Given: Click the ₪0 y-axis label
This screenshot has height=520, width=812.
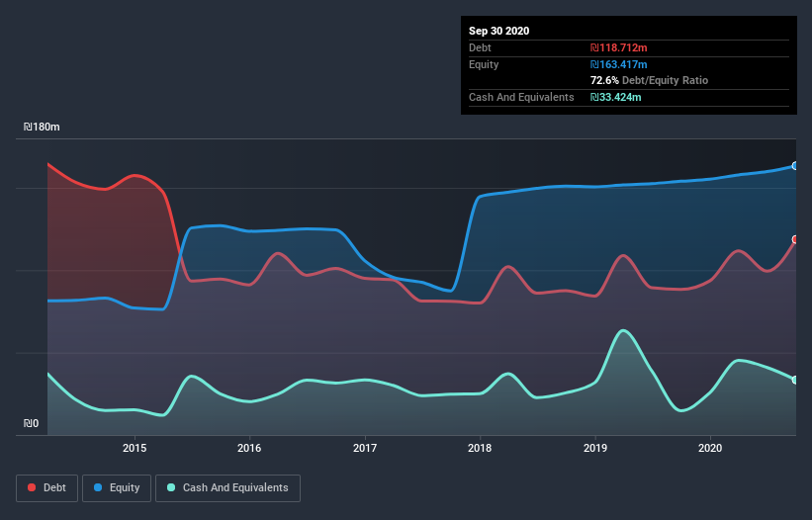Looking at the screenshot, I should 31,423.
